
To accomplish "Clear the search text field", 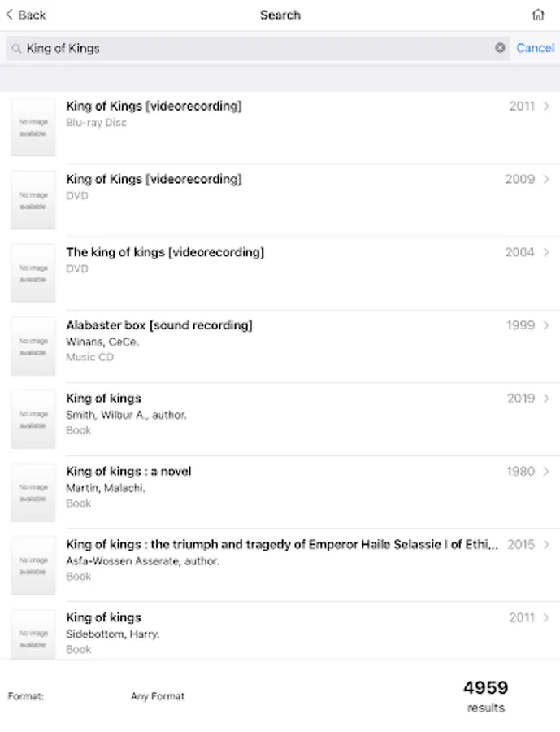I will (500, 48).
